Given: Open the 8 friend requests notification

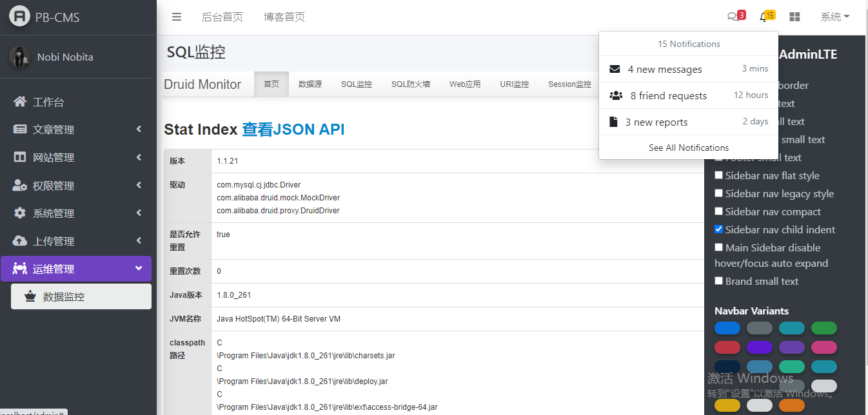Looking at the screenshot, I should 689,95.
